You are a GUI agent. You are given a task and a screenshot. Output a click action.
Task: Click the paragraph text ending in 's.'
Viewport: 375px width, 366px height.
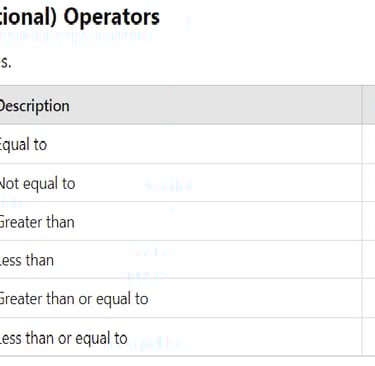[6, 62]
